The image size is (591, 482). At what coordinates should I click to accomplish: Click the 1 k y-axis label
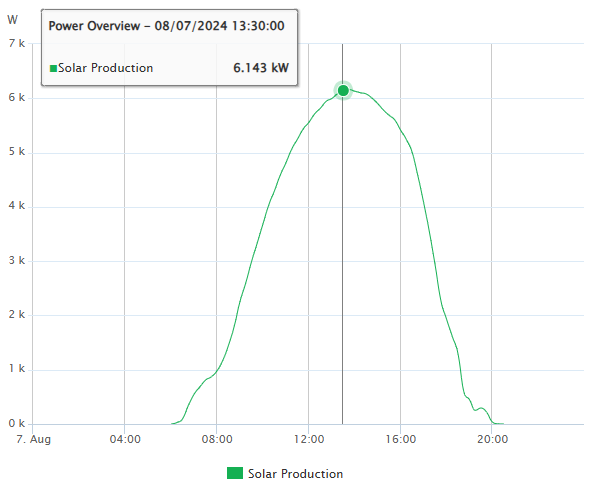coord(17,368)
